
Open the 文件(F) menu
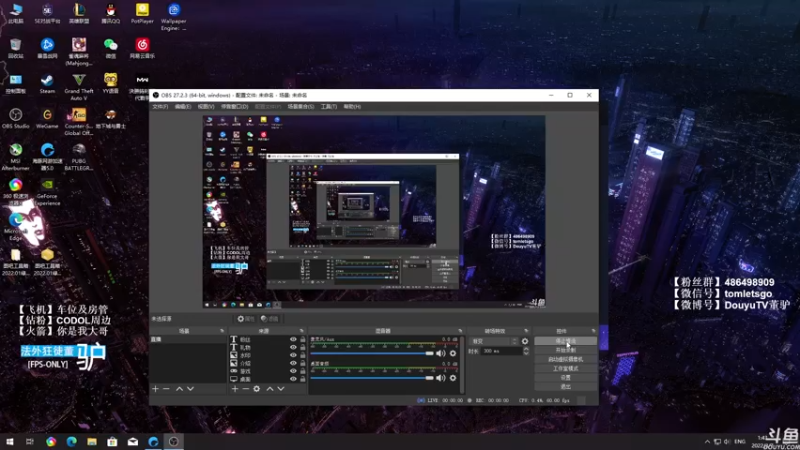coord(160,107)
